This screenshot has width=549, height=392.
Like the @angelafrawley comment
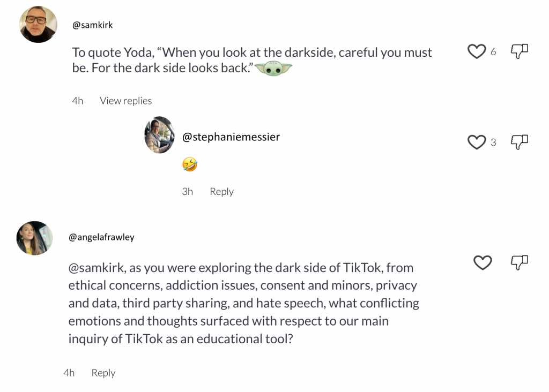coord(483,262)
